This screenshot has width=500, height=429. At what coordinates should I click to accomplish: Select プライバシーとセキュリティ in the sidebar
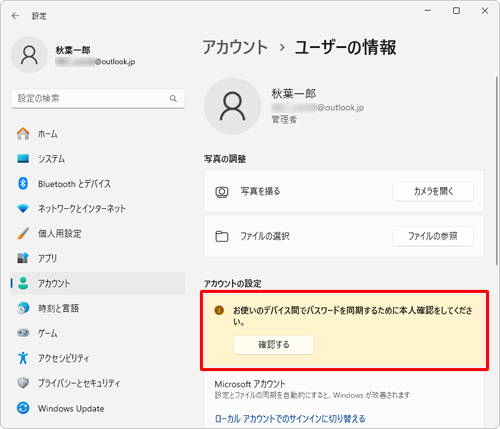[x=97, y=383]
